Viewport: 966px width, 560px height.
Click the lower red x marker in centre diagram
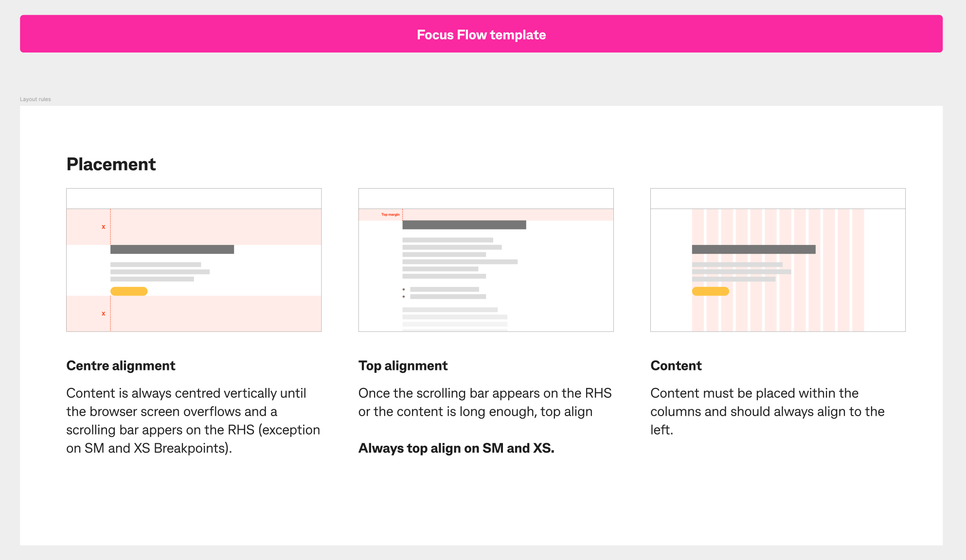103,314
